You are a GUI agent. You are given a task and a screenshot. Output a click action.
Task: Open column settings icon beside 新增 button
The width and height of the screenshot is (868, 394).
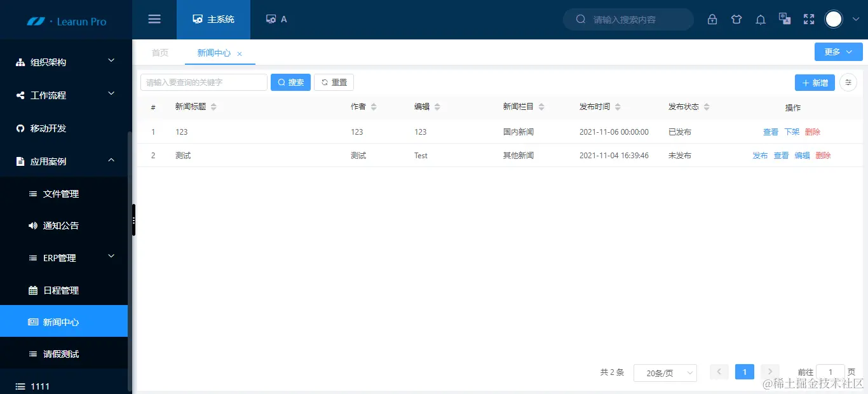(848, 82)
